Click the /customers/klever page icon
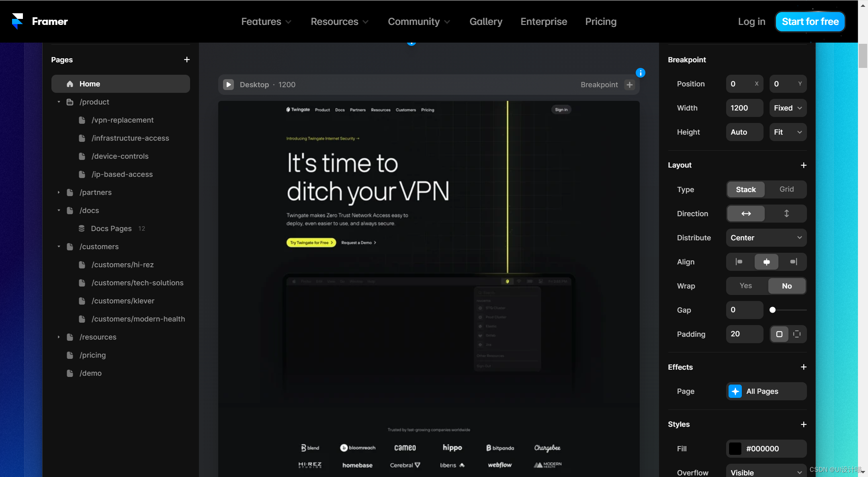Viewport: 868px width, 477px height. 82,301
